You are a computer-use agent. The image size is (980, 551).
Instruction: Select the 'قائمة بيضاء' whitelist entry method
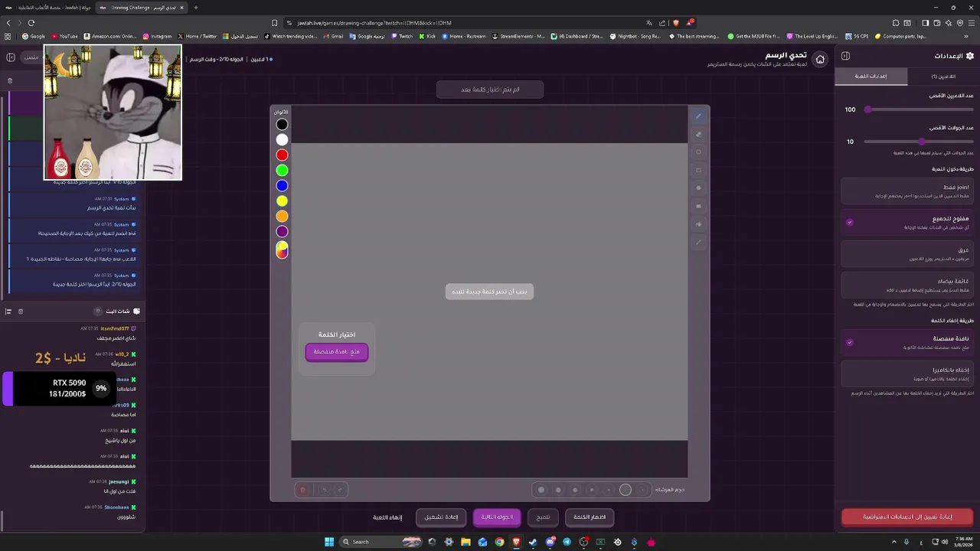point(906,285)
